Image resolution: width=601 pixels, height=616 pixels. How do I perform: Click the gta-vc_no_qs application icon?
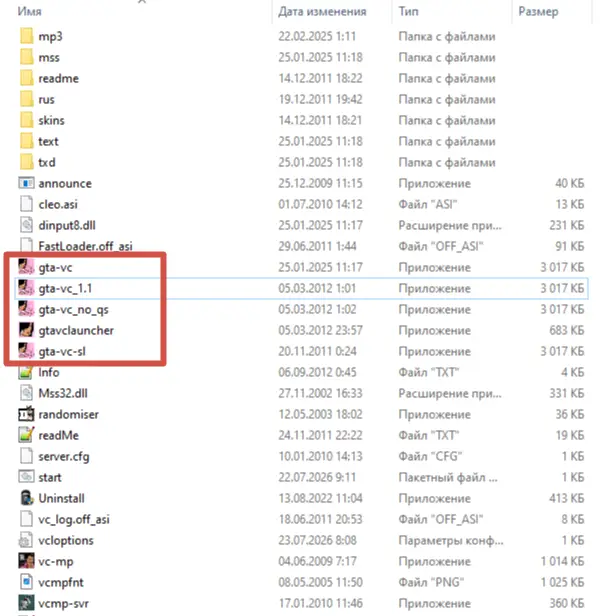click(x=26, y=309)
